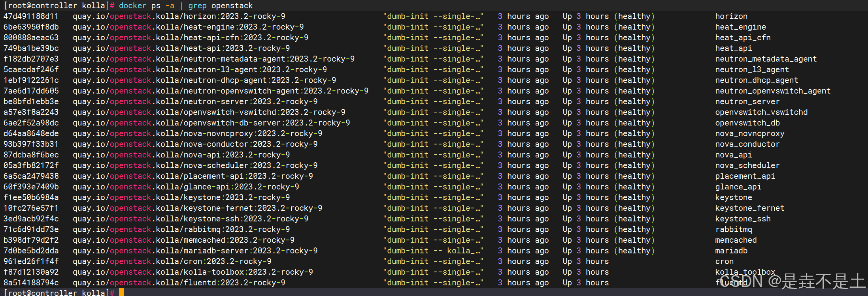Click the container ID b398df79d2f2
868x296 pixels.
point(31,240)
